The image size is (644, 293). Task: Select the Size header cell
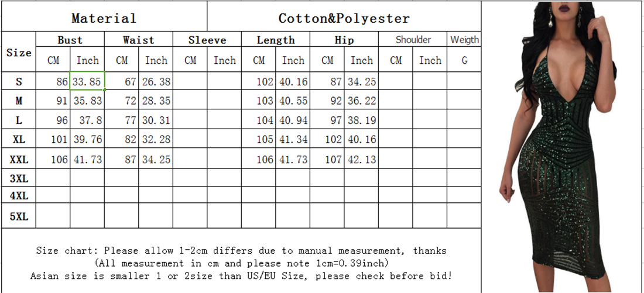[x=19, y=53]
